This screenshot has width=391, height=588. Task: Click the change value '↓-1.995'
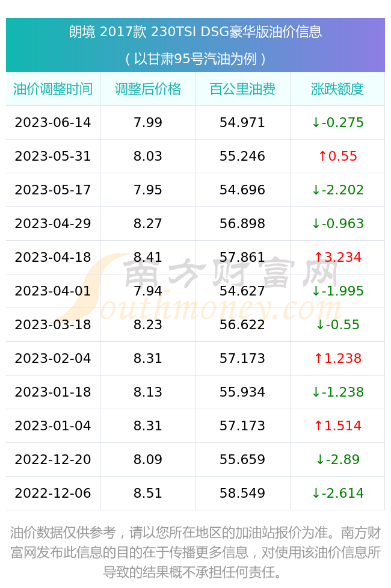(337, 291)
